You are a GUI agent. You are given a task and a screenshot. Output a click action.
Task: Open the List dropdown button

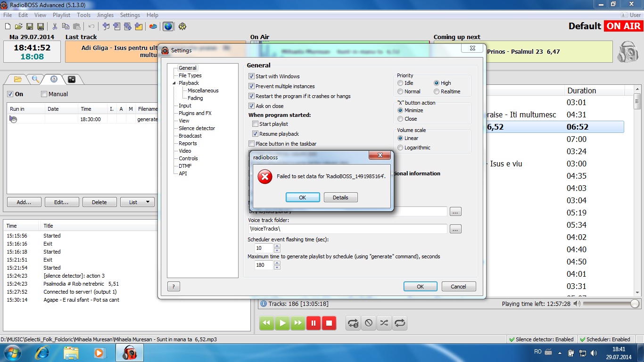pos(137,202)
